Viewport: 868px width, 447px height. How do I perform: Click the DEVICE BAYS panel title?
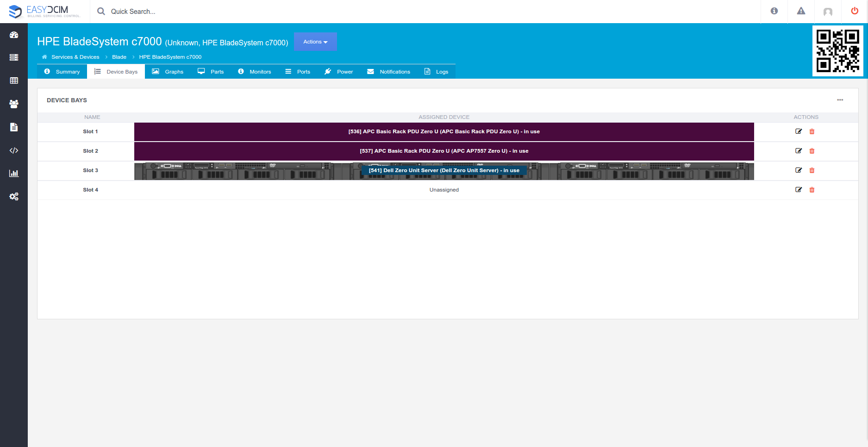pyautogui.click(x=67, y=100)
